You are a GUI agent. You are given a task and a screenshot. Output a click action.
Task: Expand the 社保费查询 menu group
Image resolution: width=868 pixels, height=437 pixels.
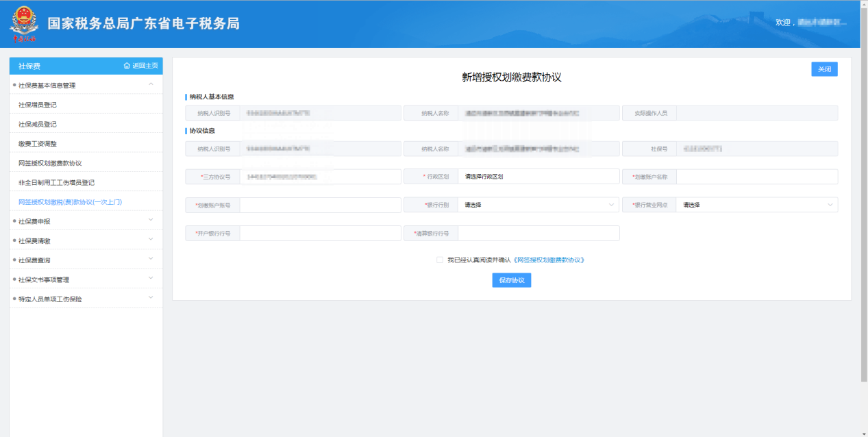point(150,260)
